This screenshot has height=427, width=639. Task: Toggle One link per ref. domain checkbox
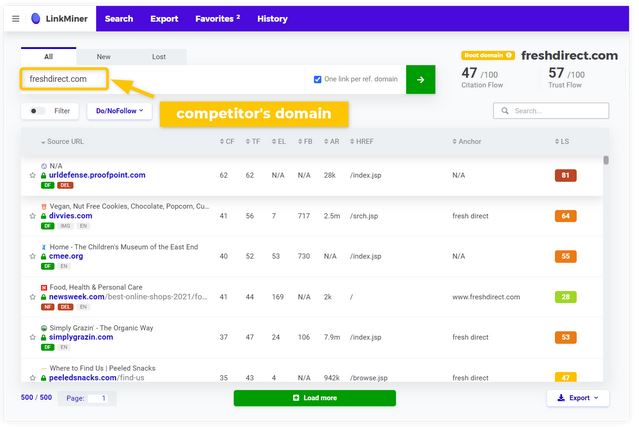pos(317,79)
